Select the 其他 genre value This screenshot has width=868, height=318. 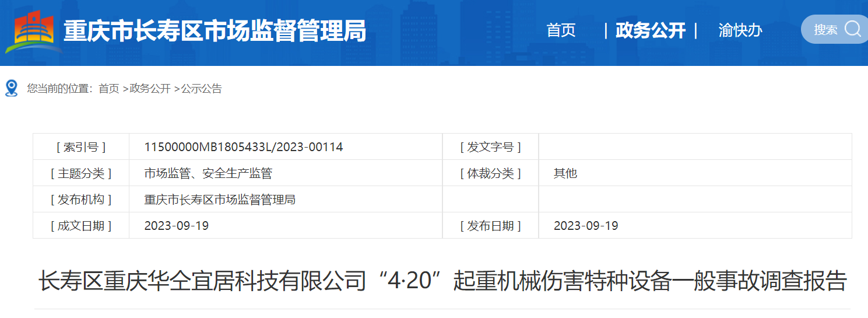click(565, 173)
